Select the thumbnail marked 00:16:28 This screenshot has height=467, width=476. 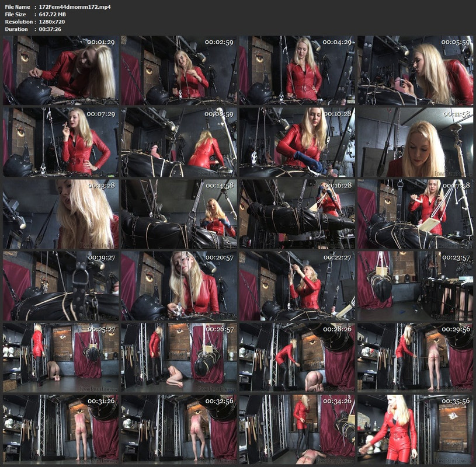297,214
